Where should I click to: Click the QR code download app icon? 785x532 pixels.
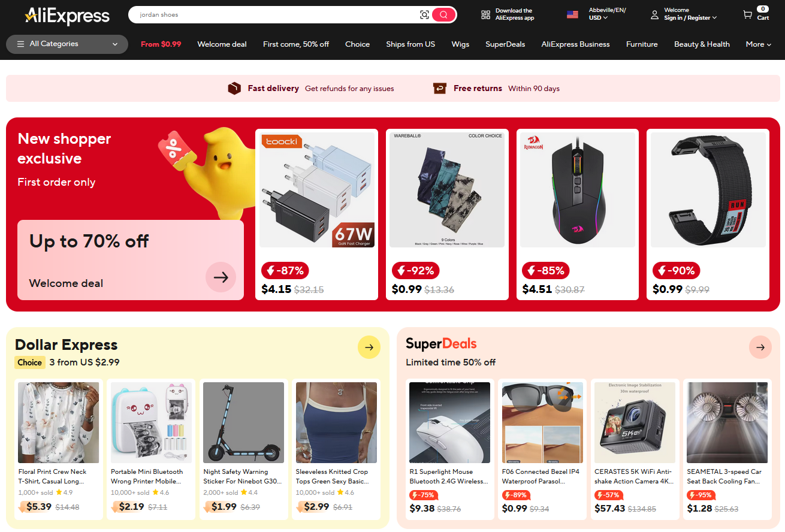click(486, 14)
